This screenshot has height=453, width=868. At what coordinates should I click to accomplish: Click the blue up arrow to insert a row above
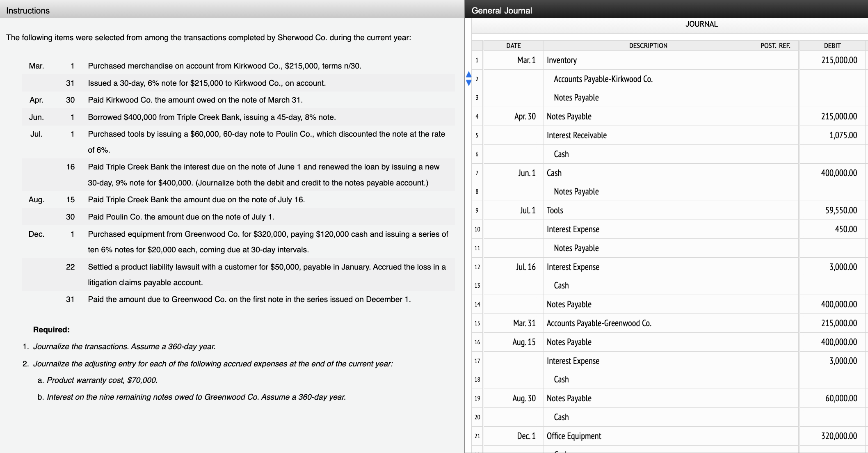point(468,75)
